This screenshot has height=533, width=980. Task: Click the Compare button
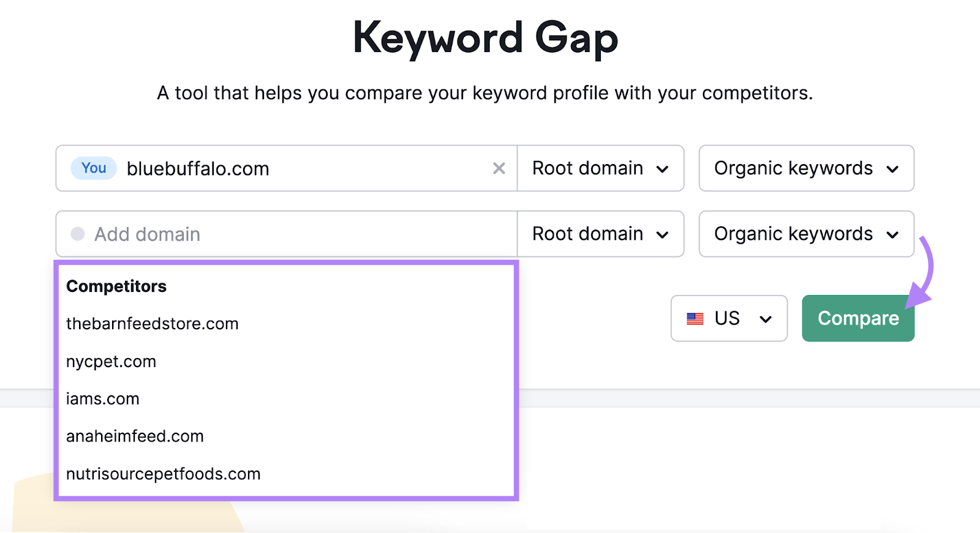[857, 318]
